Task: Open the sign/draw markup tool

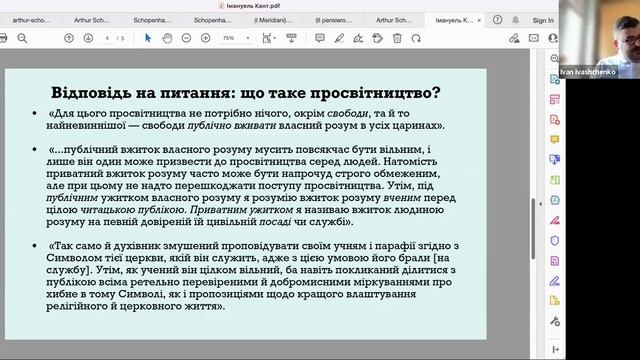Action: click(x=358, y=38)
